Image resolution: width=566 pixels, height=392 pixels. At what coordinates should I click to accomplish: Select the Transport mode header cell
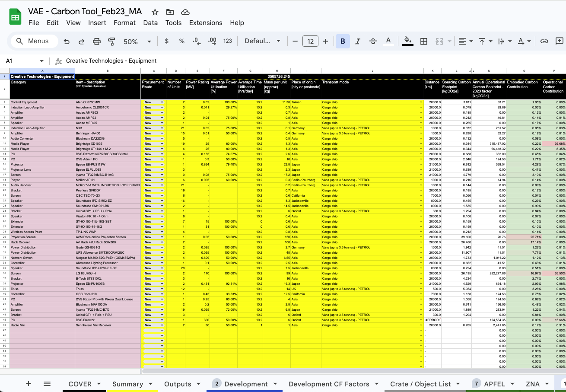pyautogui.click(x=372, y=89)
